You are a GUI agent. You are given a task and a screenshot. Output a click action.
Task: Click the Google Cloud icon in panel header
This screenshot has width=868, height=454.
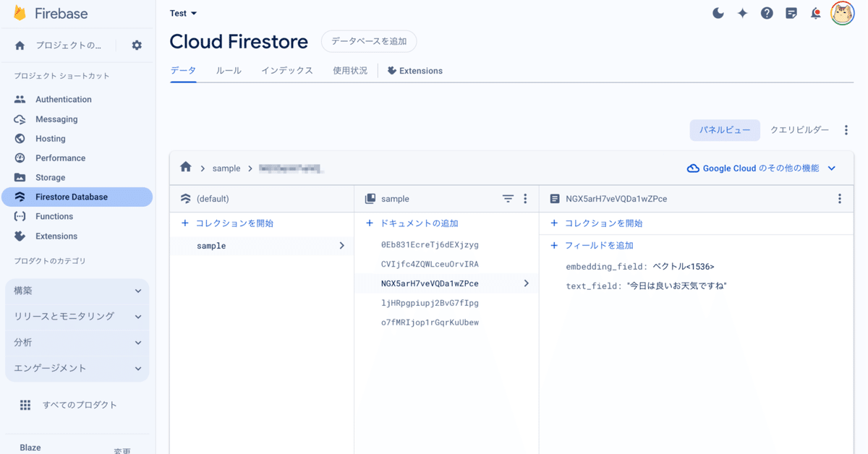693,168
